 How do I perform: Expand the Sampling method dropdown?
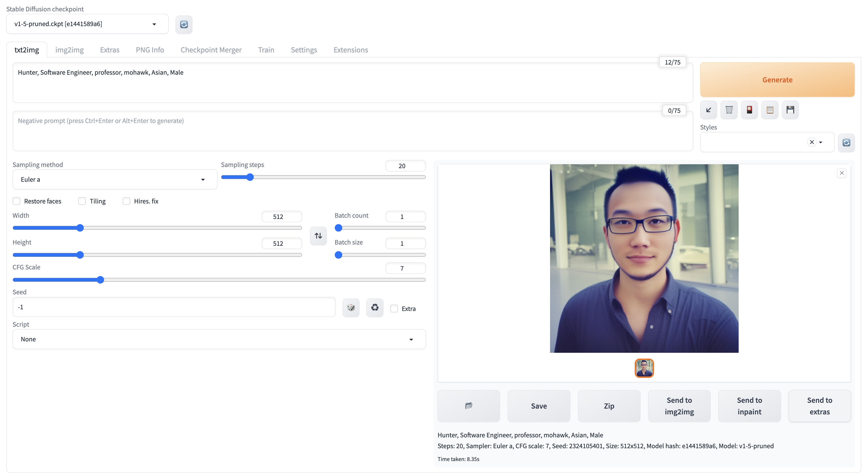115,180
